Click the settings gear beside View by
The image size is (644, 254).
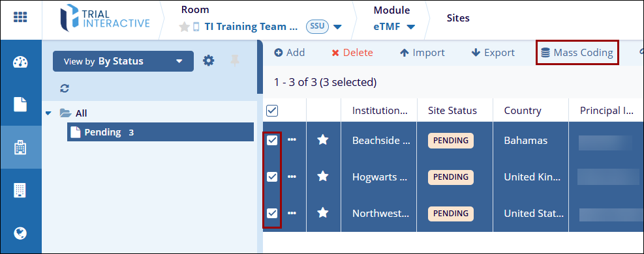(x=209, y=61)
